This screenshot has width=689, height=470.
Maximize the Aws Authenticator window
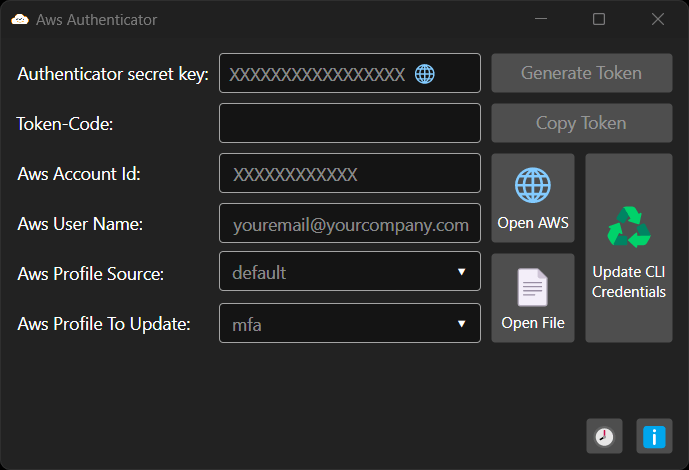[x=599, y=19]
